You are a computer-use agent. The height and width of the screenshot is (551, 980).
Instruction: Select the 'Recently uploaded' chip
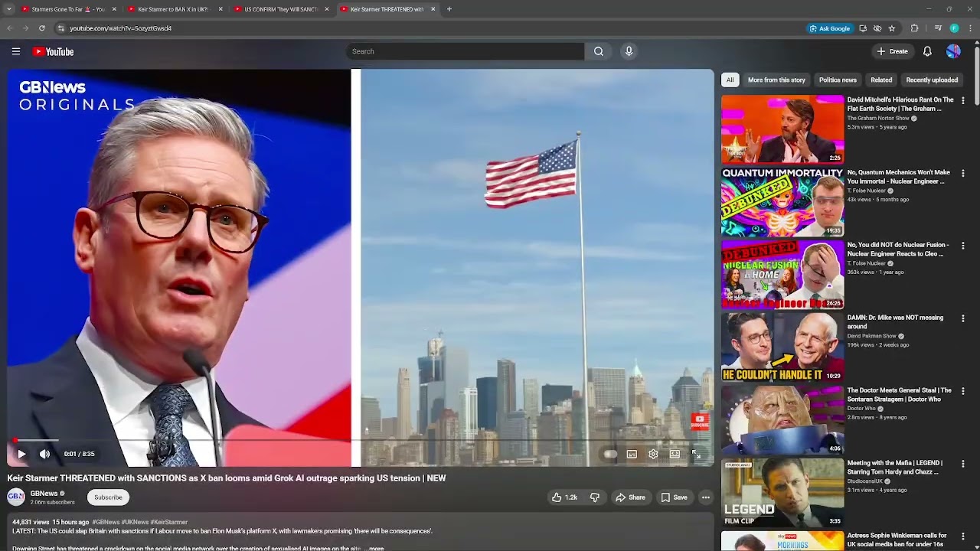tap(932, 80)
